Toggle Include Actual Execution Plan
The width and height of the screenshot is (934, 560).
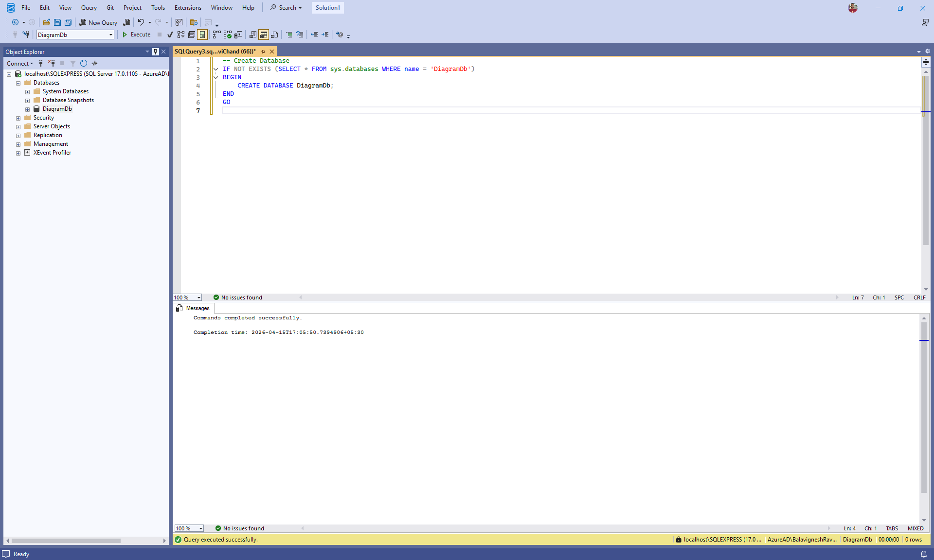(x=217, y=35)
